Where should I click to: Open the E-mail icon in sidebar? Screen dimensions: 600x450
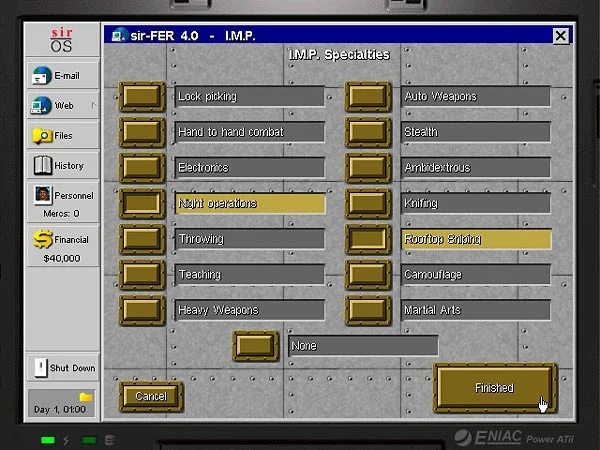click(41, 75)
